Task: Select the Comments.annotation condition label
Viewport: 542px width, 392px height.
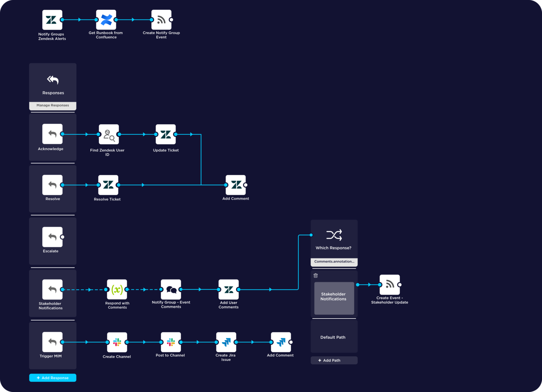Action: (334, 261)
